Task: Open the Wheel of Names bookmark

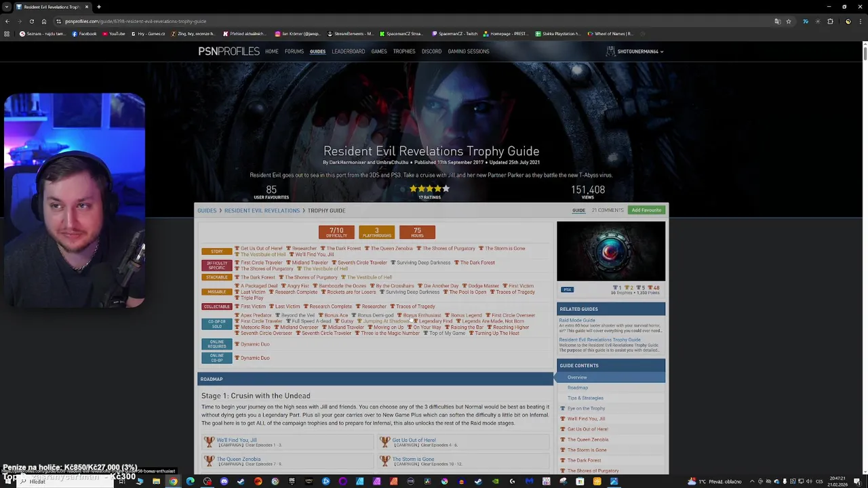Action: (x=610, y=33)
